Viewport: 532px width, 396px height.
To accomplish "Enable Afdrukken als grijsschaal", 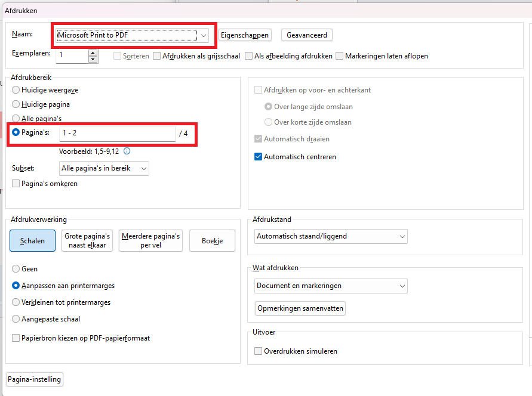I will pyautogui.click(x=157, y=56).
